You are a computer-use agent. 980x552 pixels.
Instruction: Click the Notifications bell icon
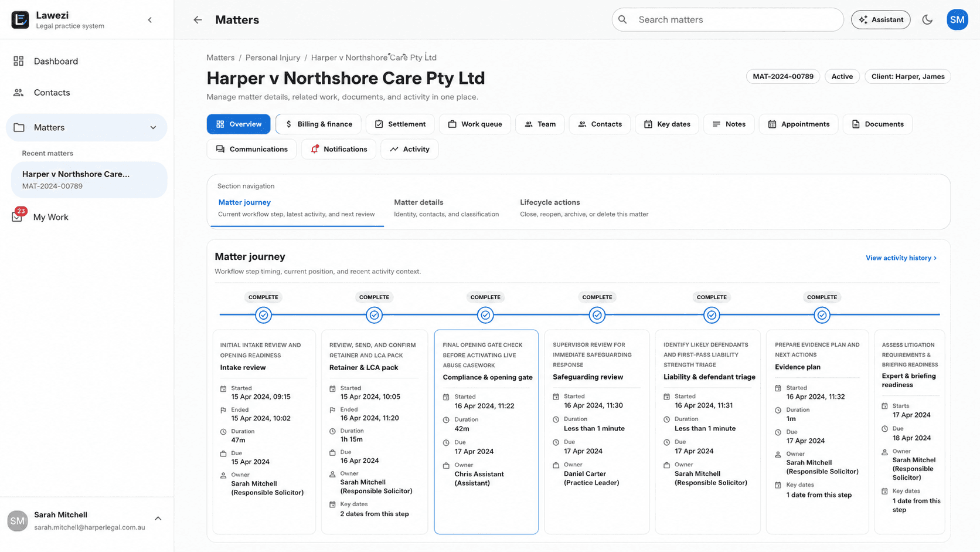pos(315,149)
